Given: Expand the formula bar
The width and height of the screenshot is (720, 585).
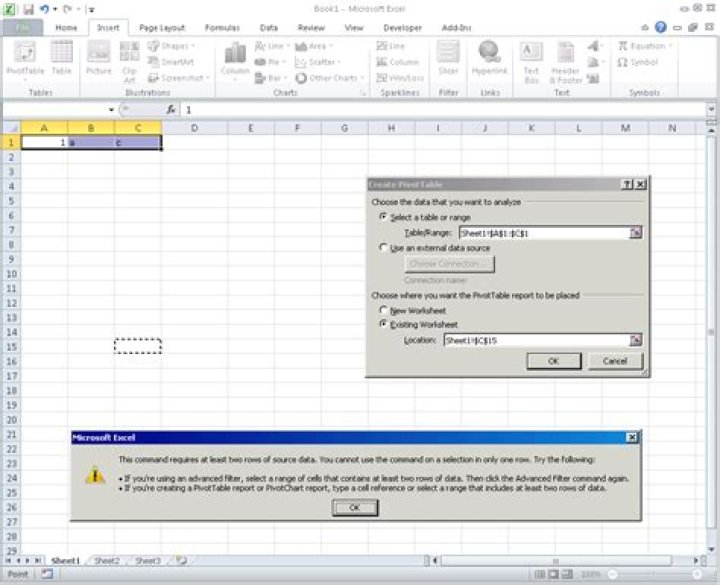Looking at the screenshot, I should [x=711, y=109].
